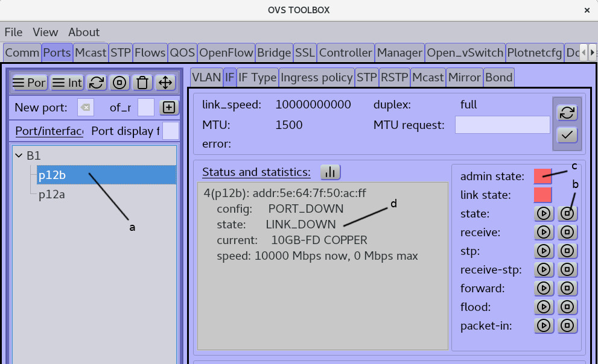Image resolution: width=598 pixels, height=364 pixels.
Task: Click the Port display input field
Action: tap(171, 131)
